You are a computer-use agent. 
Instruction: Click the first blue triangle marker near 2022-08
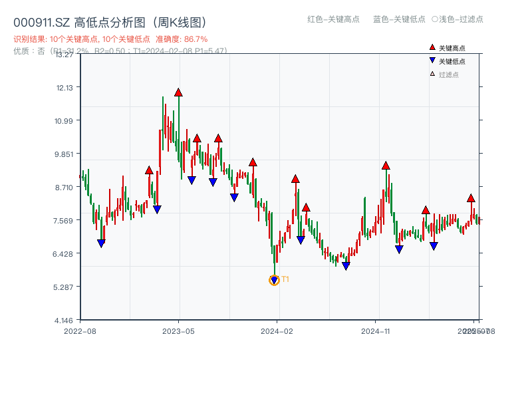[100, 243]
